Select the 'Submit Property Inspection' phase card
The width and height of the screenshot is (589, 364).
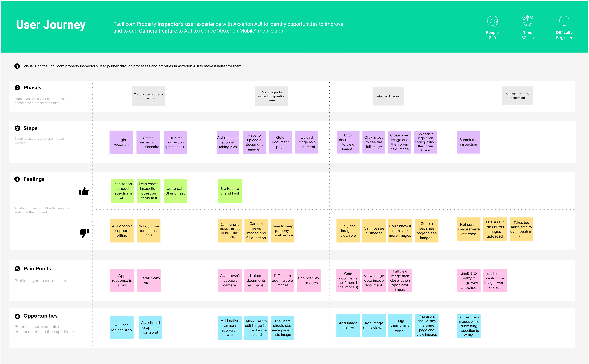517,96
